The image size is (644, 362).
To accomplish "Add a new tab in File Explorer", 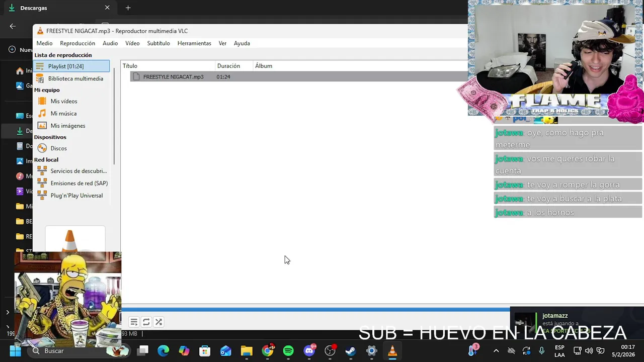I will (x=128, y=8).
